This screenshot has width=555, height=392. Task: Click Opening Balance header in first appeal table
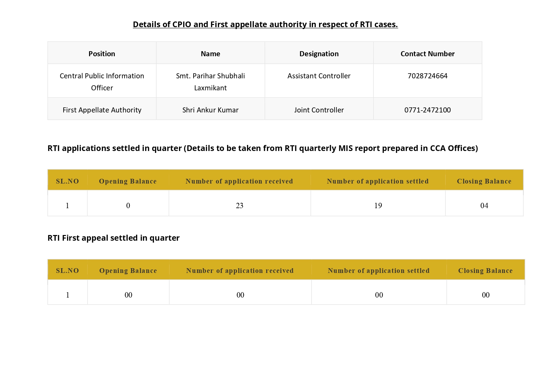click(128, 271)
